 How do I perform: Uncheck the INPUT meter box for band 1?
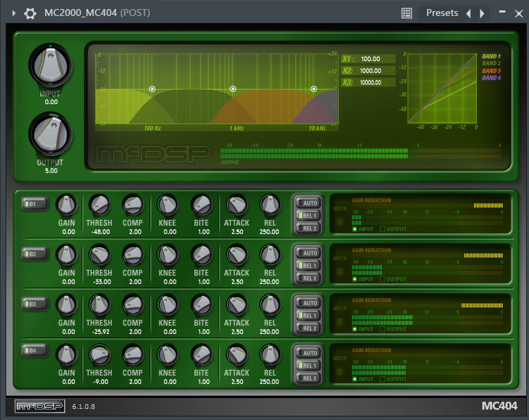coord(355,229)
